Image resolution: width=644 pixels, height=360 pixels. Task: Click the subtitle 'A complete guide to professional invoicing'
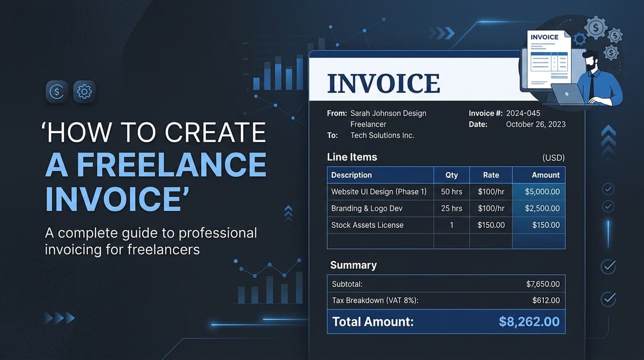(151, 241)
